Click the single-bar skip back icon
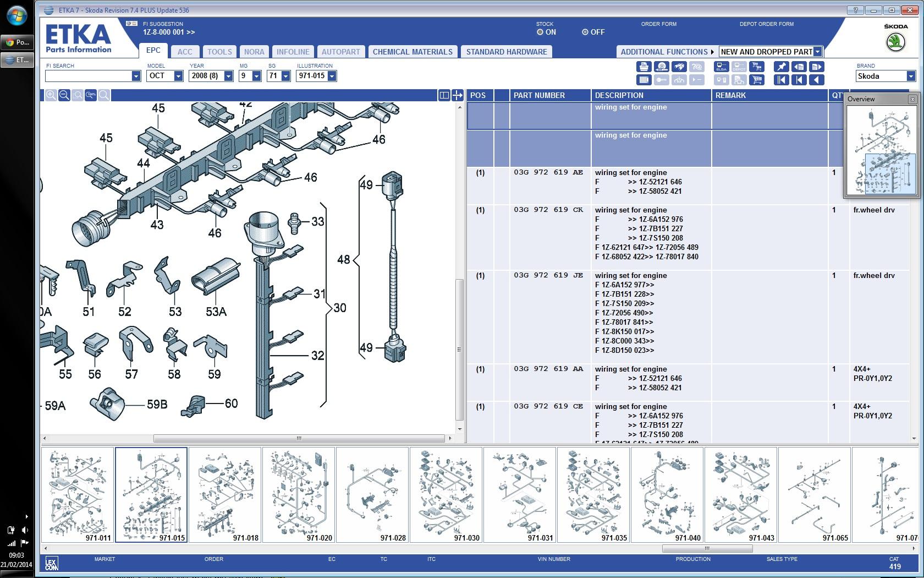The image size is (924, 578). [799, 80]
